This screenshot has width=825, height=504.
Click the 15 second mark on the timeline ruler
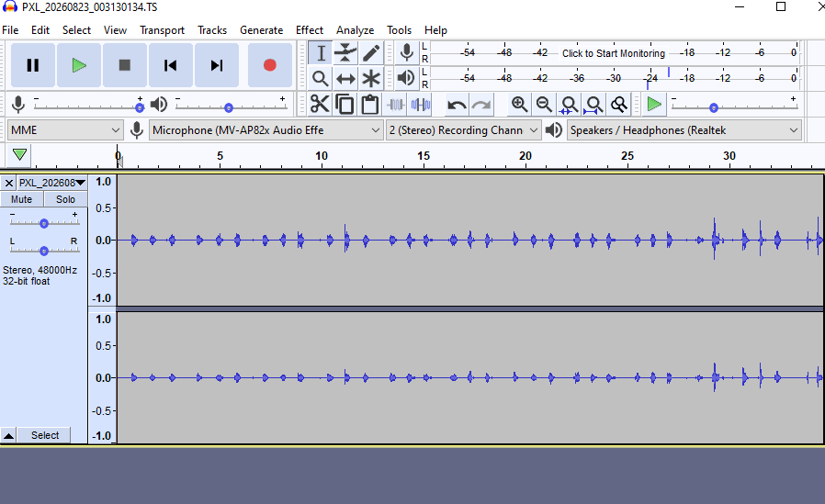(x=424, y=156)
